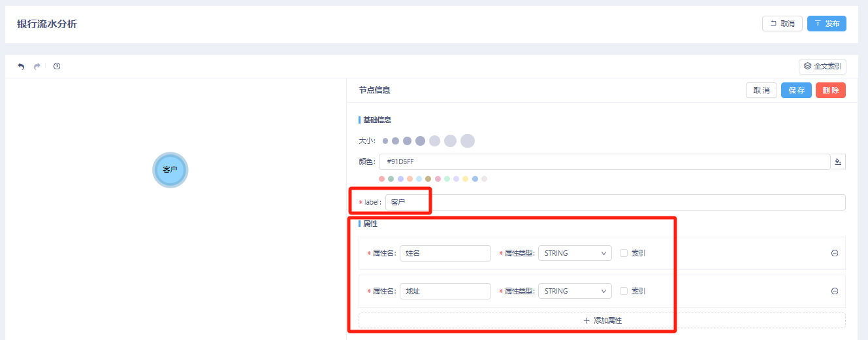Click the color fill picker icon
This screenshot has width=868, height=340.
click(838, 161)
